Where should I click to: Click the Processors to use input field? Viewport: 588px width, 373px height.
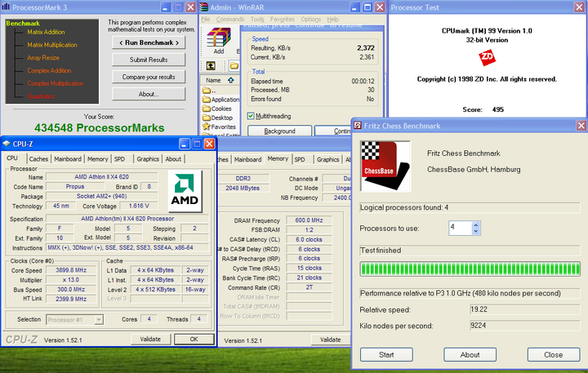460,228
